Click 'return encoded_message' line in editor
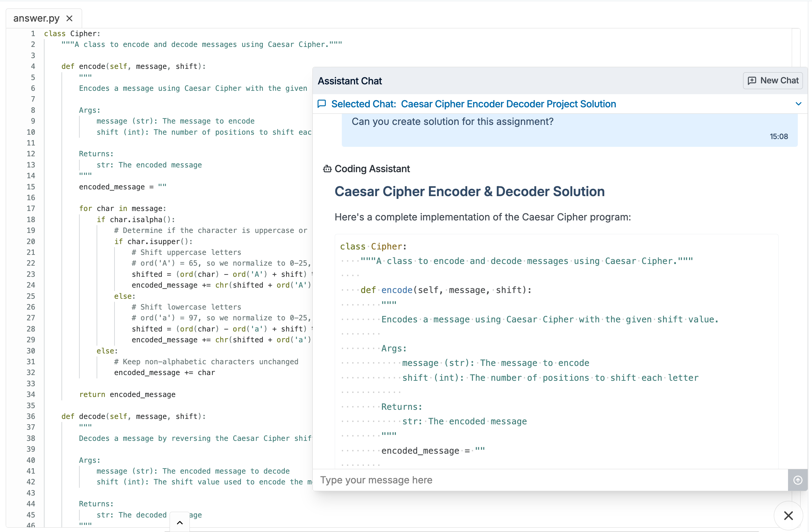 tap(127, 394)
